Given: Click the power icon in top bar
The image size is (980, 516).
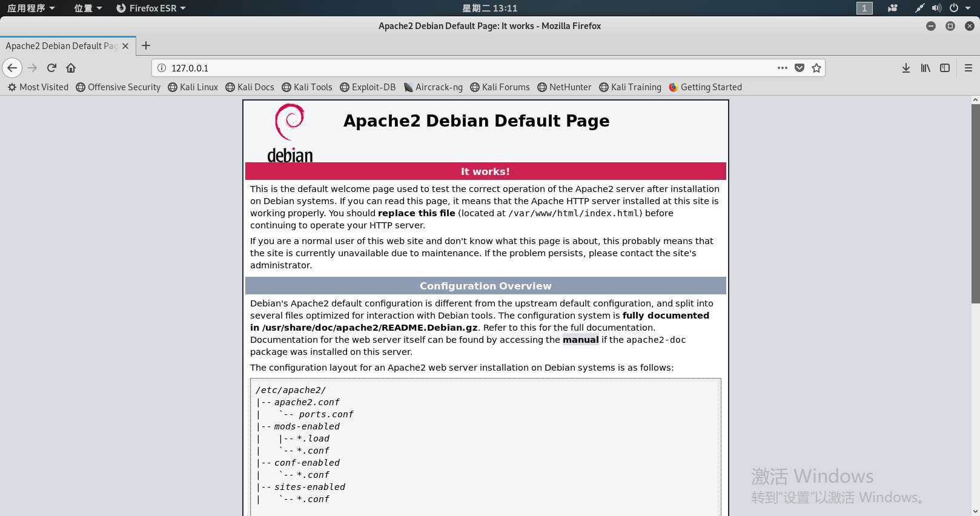Looking at the screenshot, I should tap(953, 8).
